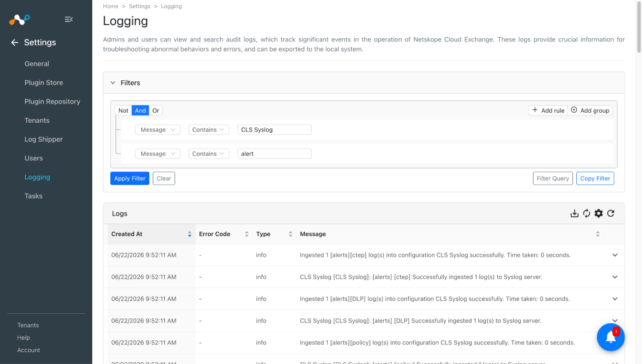Open Logs table settings gear
Image resolution: width=642 pixels, height=364 pixels.
599,214
